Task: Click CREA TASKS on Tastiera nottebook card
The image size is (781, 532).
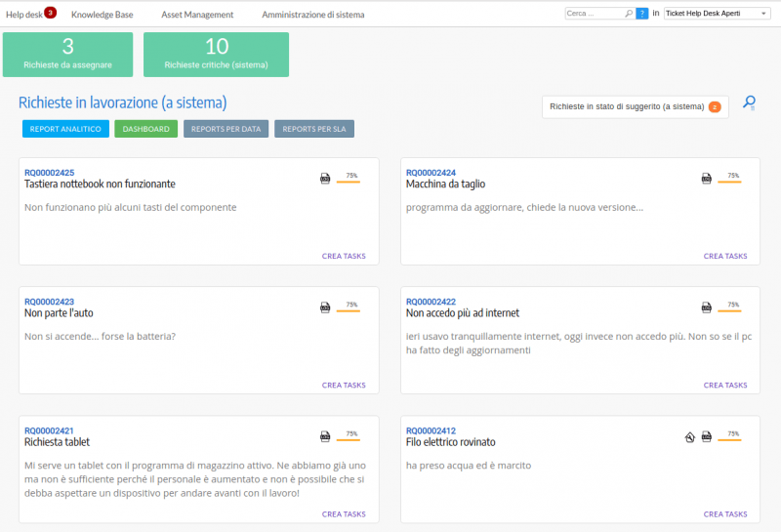Action: click(x=344, y=256)
